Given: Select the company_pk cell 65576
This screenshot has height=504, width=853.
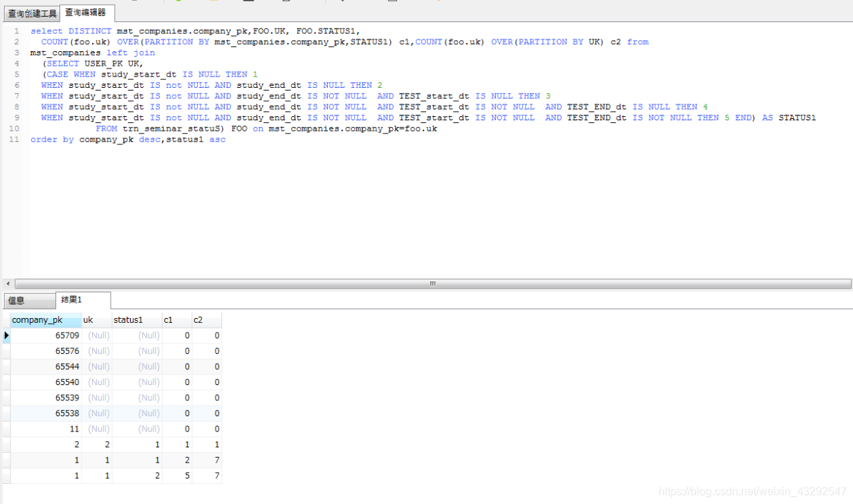Looking at the screenshot, I should pos(46,351).
